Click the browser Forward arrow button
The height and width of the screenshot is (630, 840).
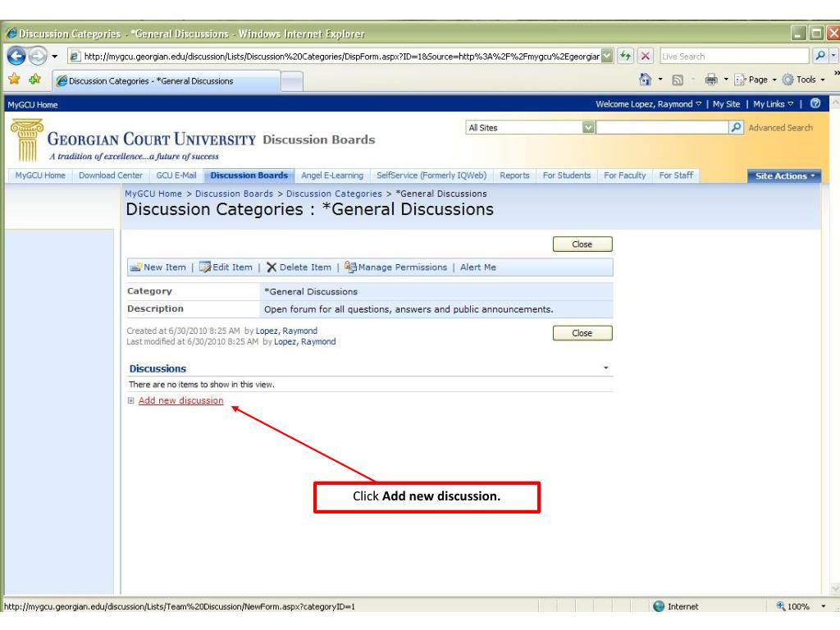pyautogui.click(x=38, y=56)
